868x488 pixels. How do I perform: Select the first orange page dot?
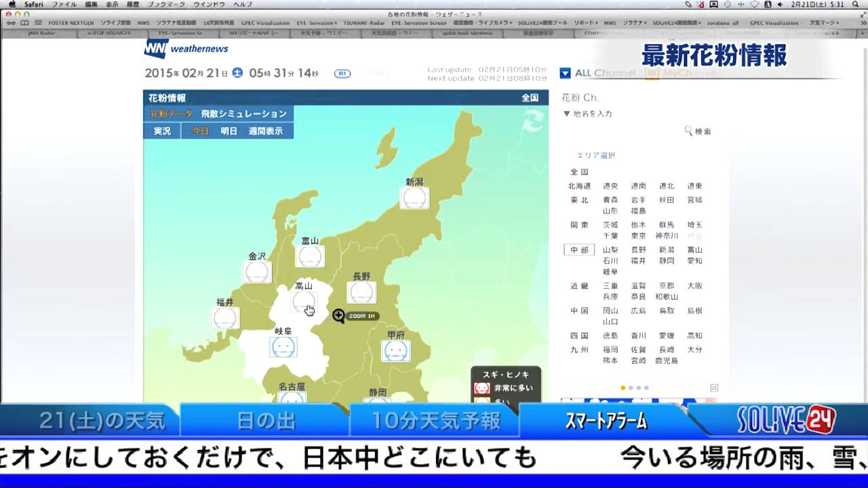tap(623, 388)
